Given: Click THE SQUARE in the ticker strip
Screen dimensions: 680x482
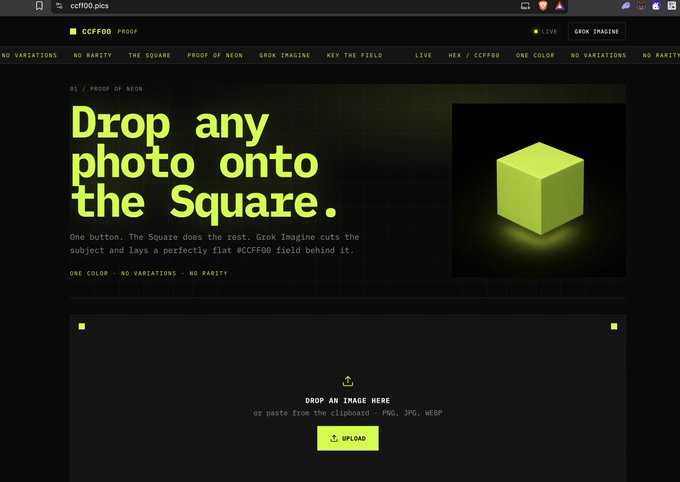Looking at the screenshot, I should (150, 55).
